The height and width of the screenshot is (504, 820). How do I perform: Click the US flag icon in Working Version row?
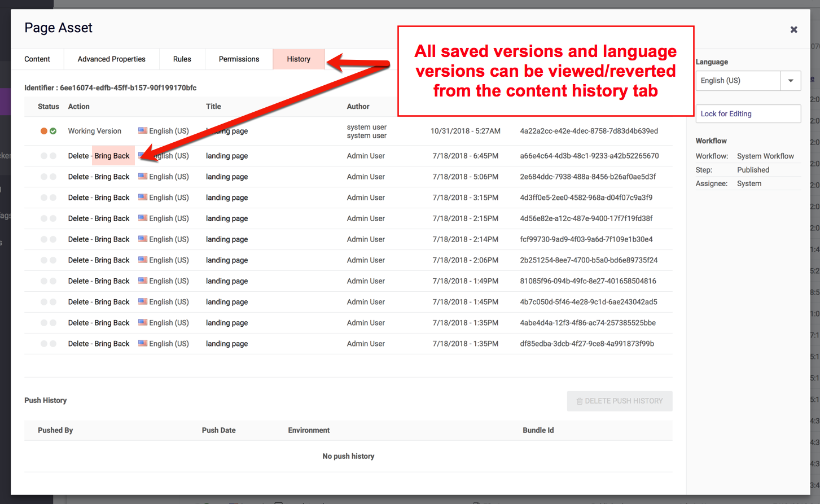143,130
